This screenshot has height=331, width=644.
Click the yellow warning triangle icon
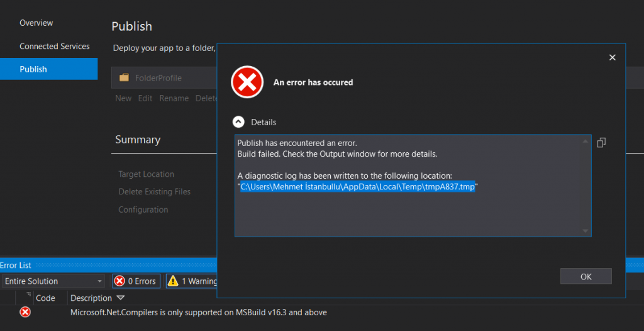[173, 281]
